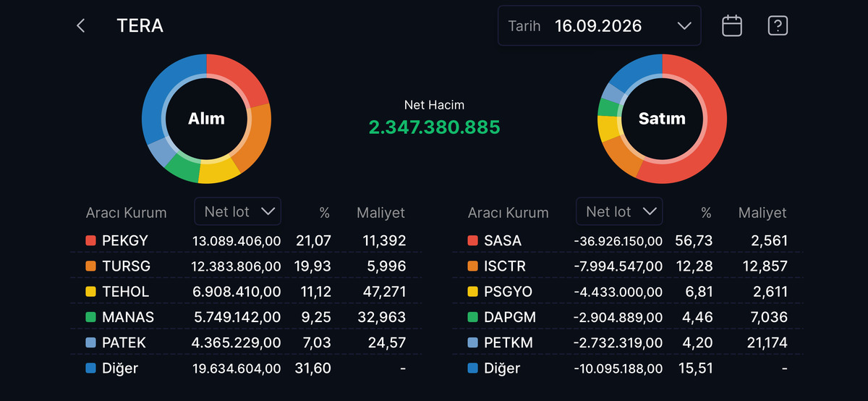This screenshot has height=401, width=868.
Task: Click the light blue swatch next to PETKM
Action: point(472,342)
